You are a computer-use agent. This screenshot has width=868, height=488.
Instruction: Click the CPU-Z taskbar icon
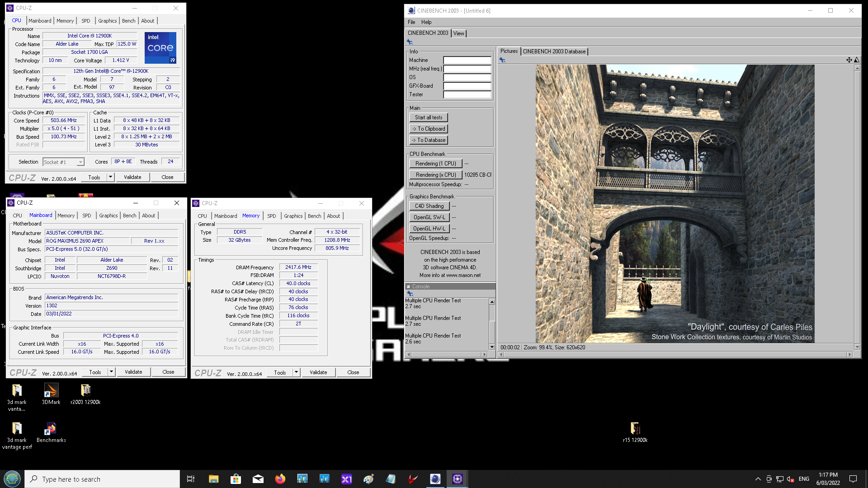tap(458, 479)
